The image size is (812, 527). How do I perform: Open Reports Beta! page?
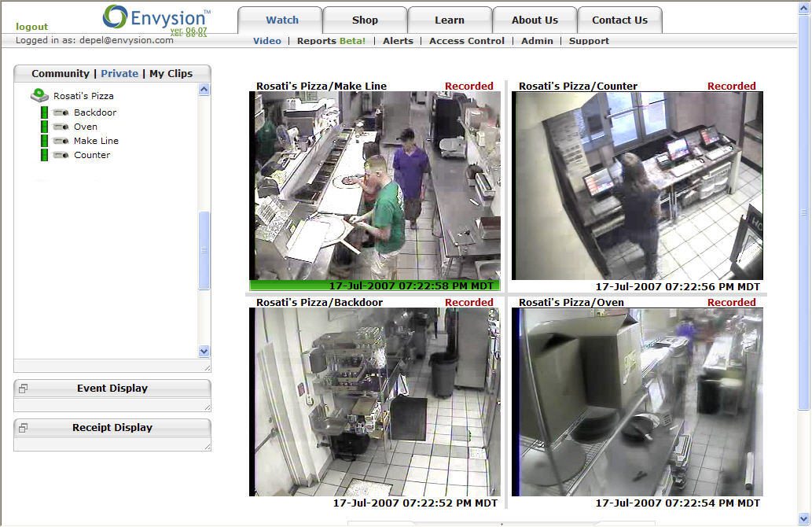coord(332,41)
